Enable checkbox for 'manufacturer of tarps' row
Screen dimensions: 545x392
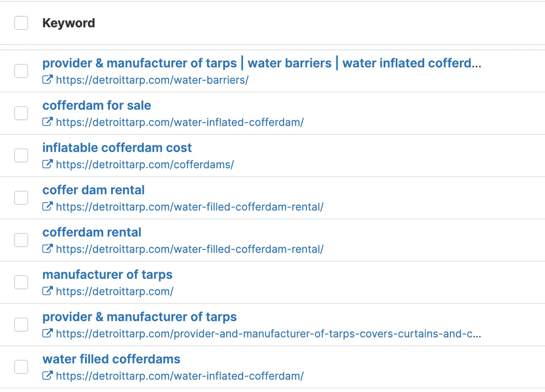pos(21,282)
